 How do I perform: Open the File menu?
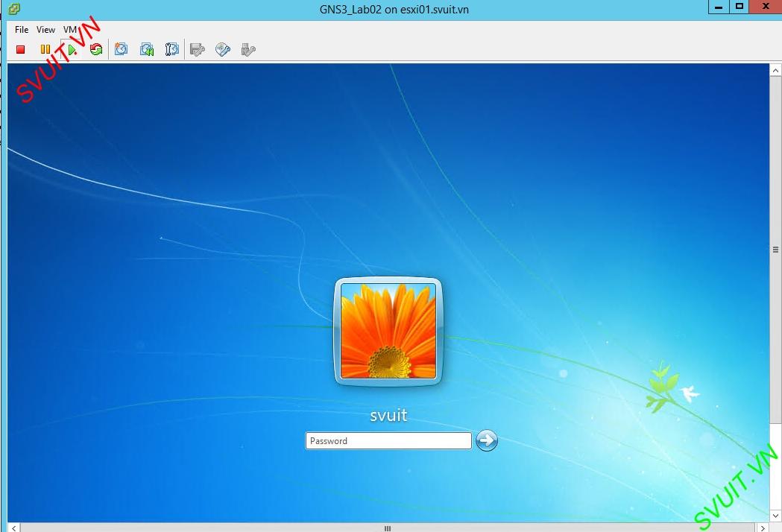(22, 29)
